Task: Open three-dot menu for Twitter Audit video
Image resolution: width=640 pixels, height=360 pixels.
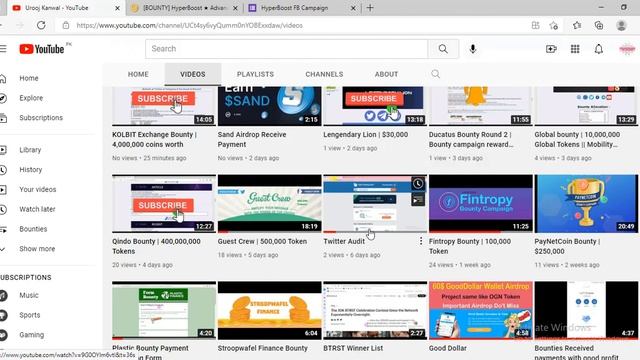Action: point(420,241)
